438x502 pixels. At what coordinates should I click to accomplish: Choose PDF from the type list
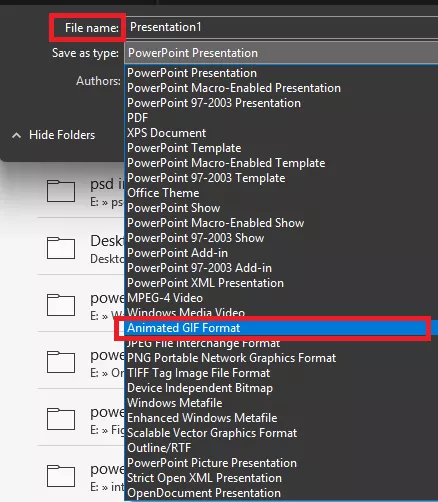click(x=137, y=118)
